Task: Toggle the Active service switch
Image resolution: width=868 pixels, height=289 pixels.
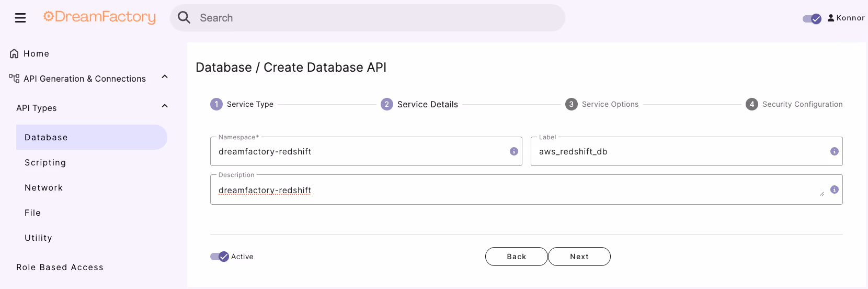Action: [220, 257]
